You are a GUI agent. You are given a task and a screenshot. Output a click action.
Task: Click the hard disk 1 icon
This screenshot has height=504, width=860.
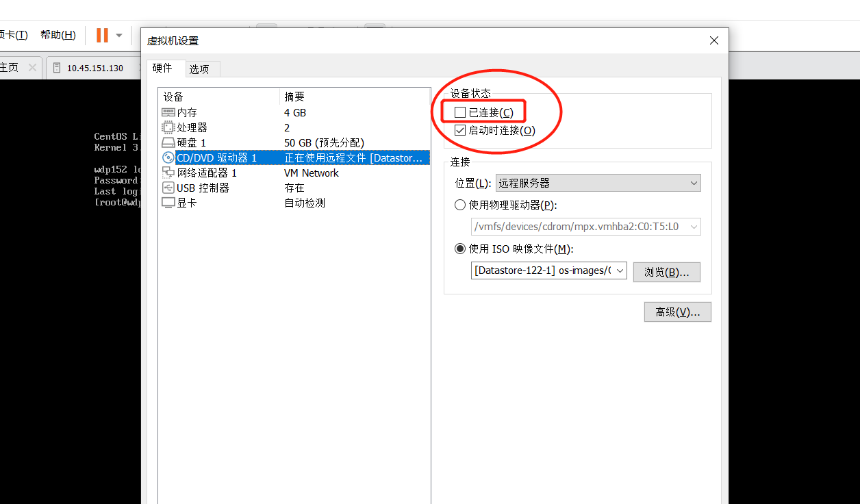coord(168,142)
